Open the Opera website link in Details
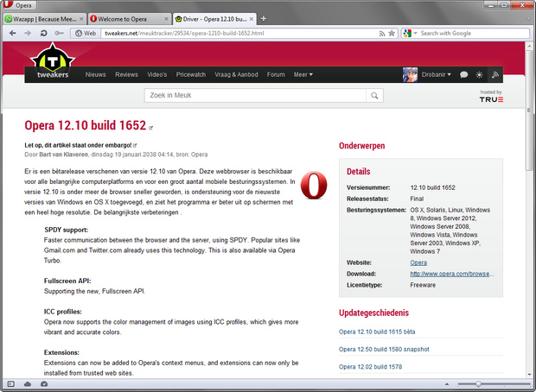The height and width of the screenshot is (392, 536). point(418,262)
